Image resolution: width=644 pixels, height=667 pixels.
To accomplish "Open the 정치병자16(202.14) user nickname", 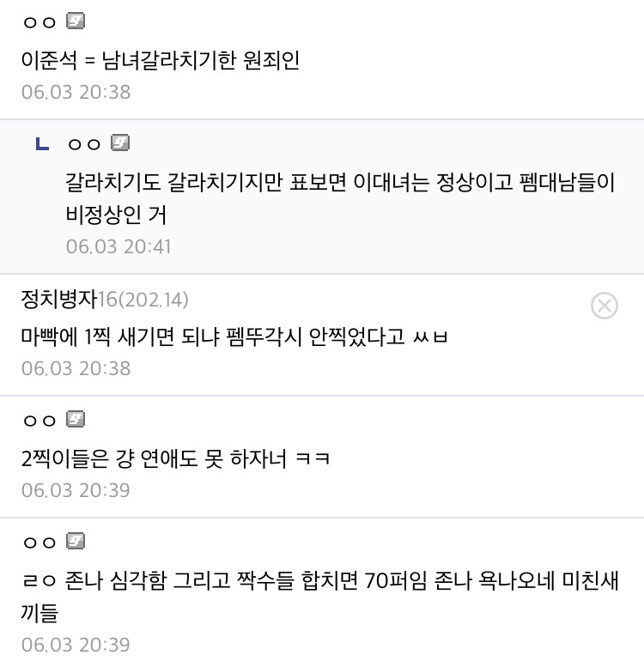I will (x=105, y=299).
